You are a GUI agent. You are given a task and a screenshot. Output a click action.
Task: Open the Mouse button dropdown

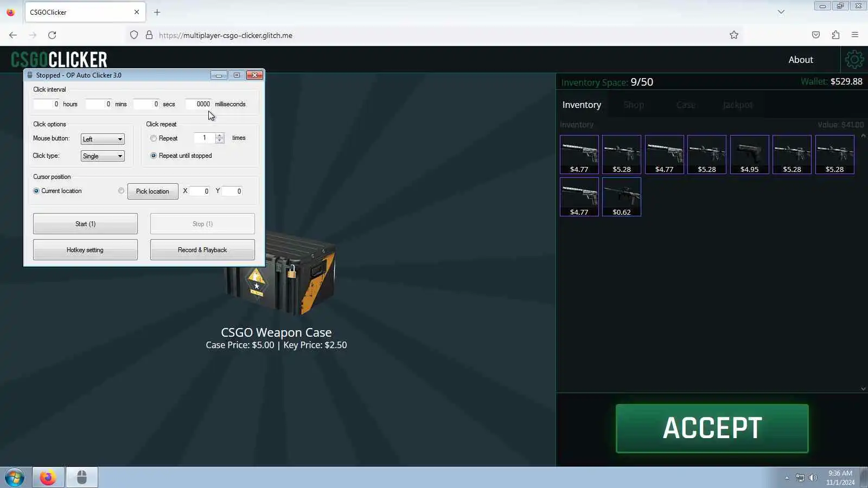[x=103, y=139]
